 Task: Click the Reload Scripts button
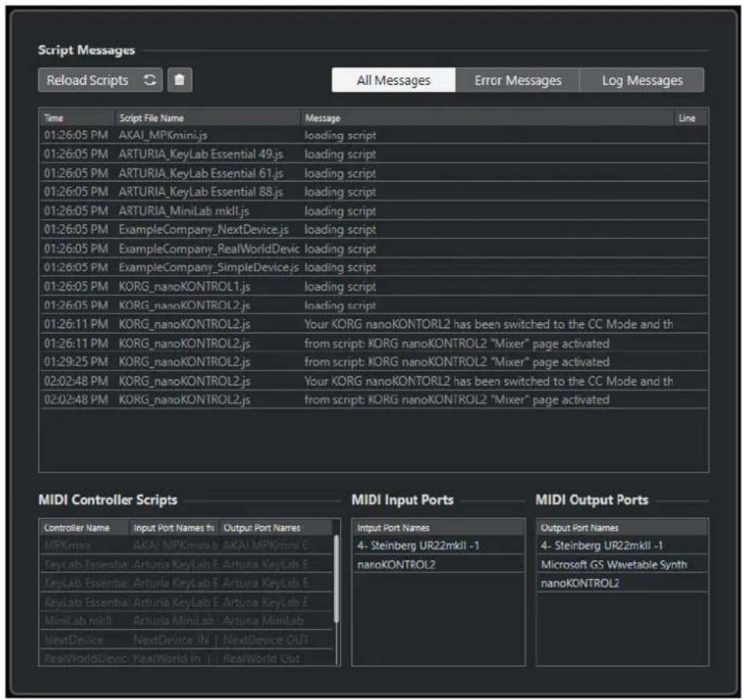click(x=100, y=80)
